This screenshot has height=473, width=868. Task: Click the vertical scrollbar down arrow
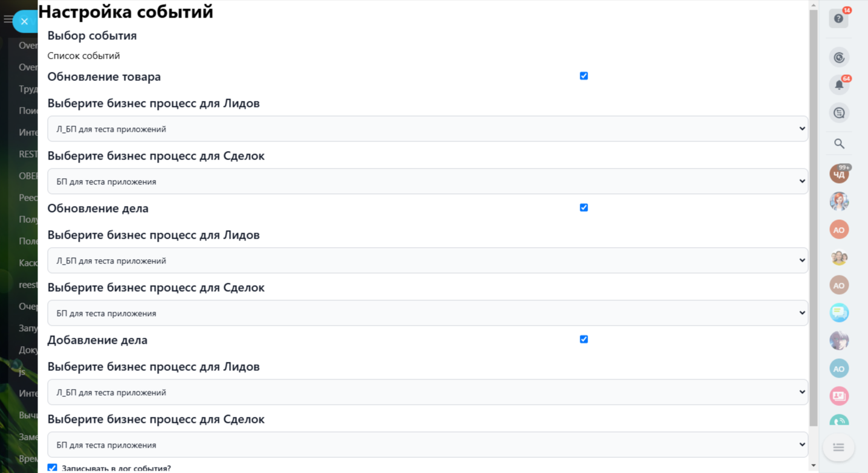(814, 466)
